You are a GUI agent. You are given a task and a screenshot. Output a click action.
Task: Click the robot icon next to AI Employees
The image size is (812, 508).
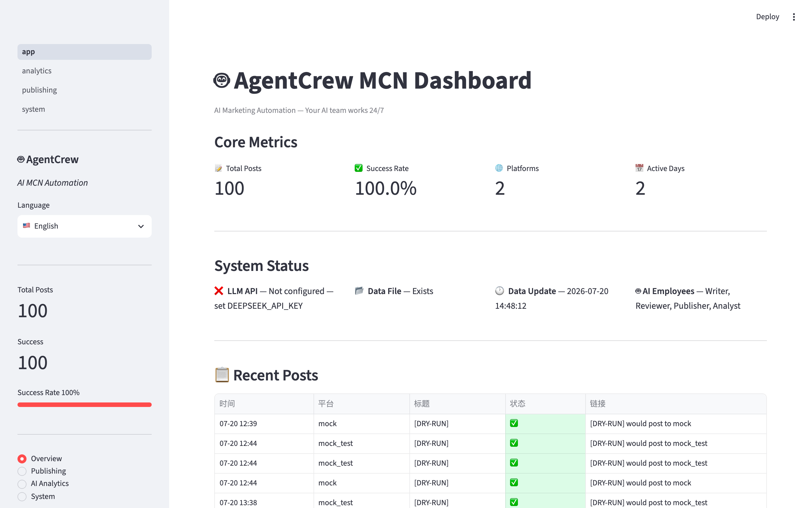pos(638,291)
